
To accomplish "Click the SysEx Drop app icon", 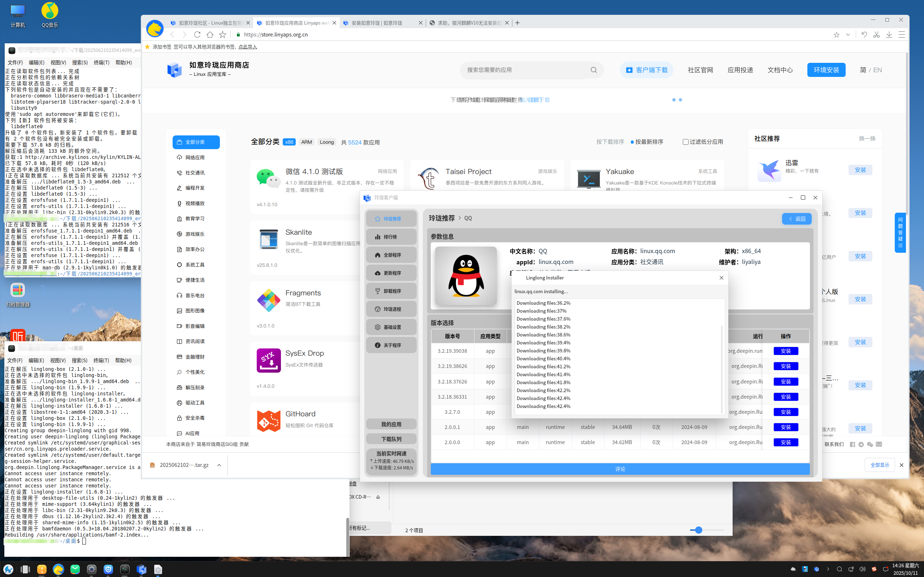I will coord(269,360).
